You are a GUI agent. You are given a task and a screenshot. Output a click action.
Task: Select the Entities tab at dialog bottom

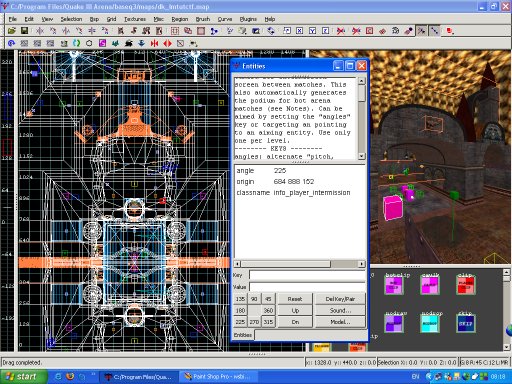tap(243, 335)
